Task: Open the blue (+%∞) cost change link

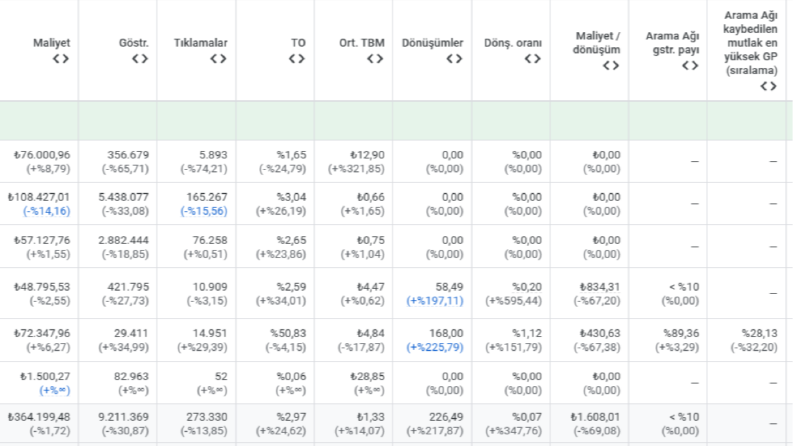Action: point(55,390)
